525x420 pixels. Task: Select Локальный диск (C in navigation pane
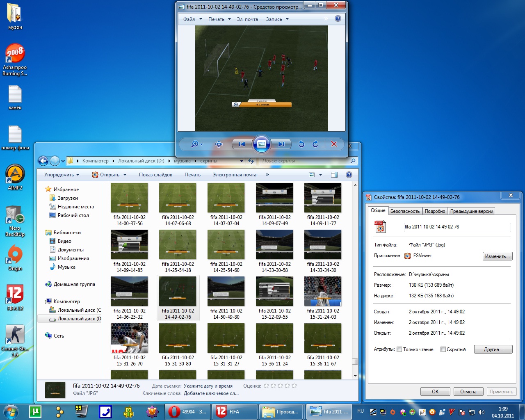pos(79,310)
